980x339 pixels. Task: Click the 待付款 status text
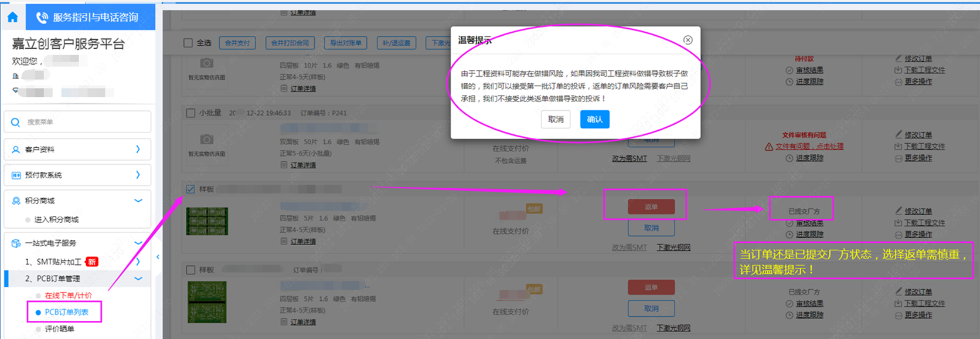coord(804,59)
